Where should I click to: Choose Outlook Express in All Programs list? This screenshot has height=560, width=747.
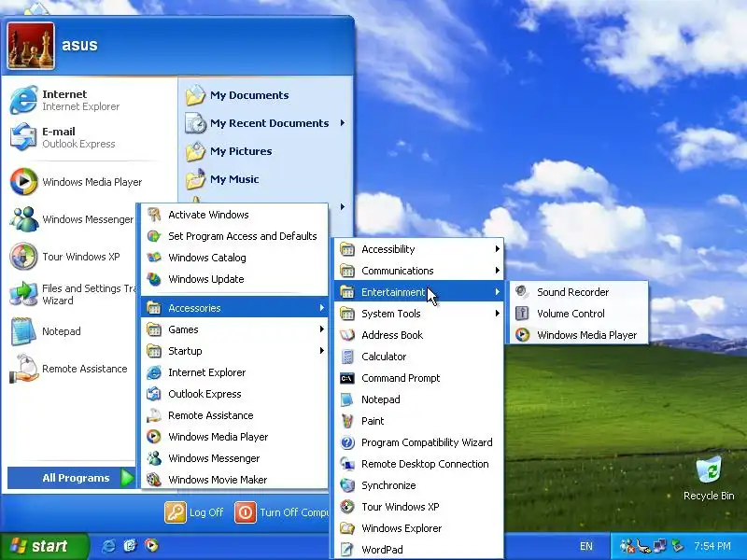pyautogui.click(x=234, y=394)
